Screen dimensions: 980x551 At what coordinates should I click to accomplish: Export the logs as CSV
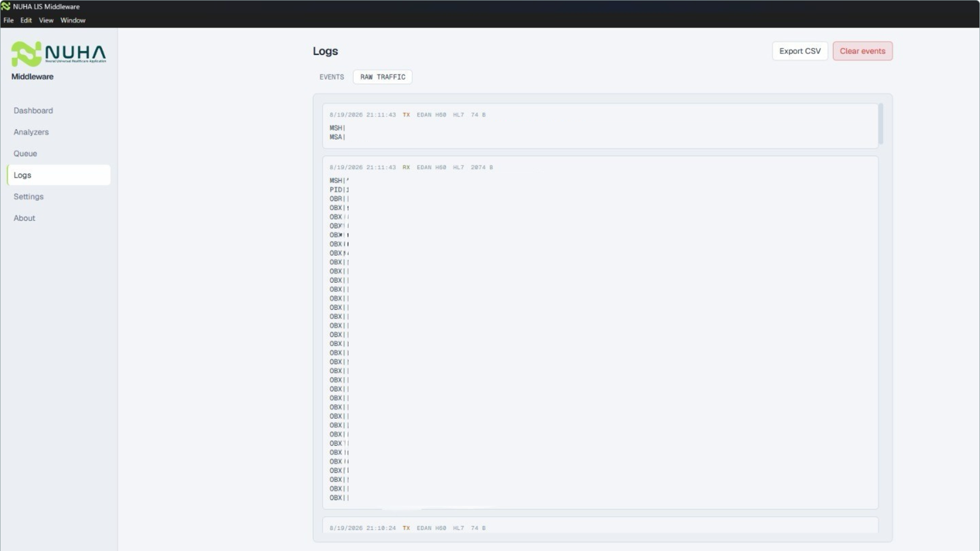click(x=800, y=51)
